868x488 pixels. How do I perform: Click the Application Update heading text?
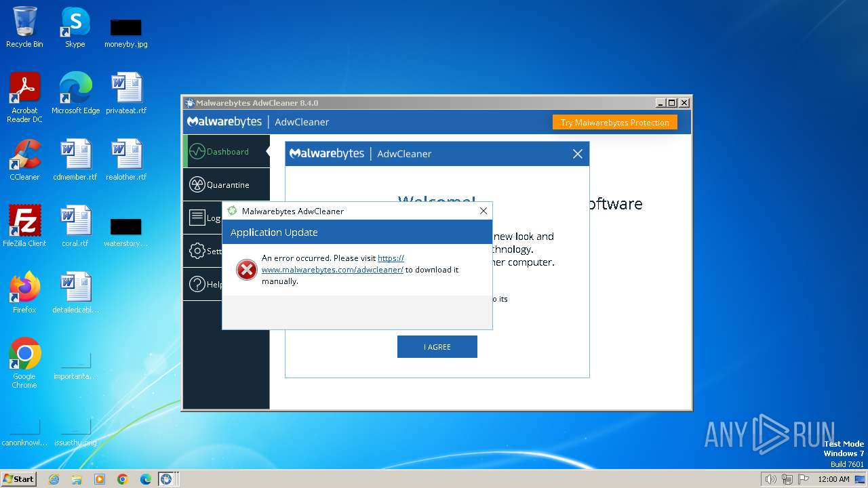coord(274,232)
